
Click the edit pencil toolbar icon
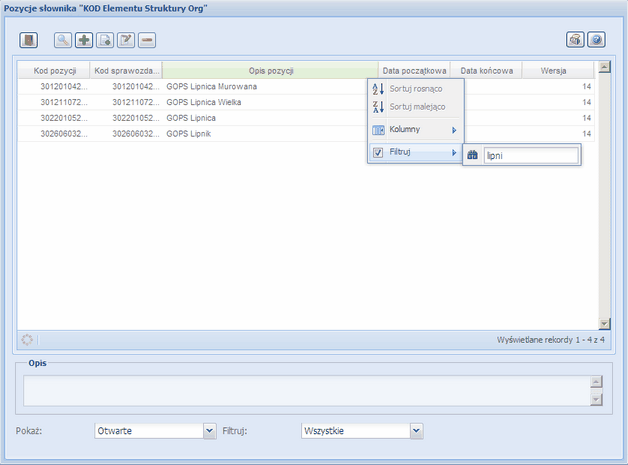[x=126, y=40]
